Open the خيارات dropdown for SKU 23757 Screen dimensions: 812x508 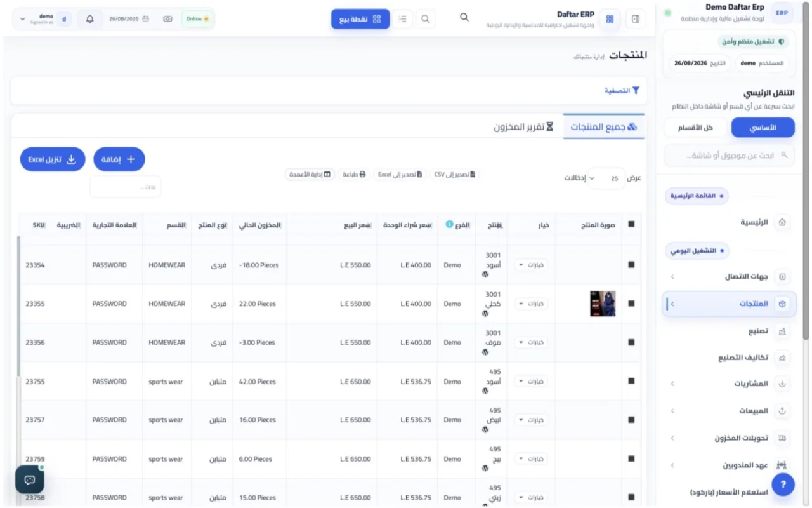531,420
